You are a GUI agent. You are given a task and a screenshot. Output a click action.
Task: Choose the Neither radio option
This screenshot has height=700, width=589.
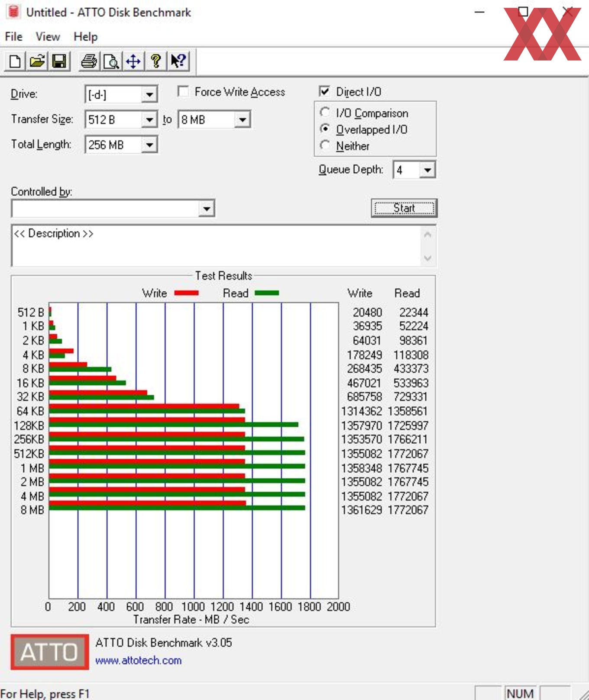pyautogui.click(x=325, y=145)
